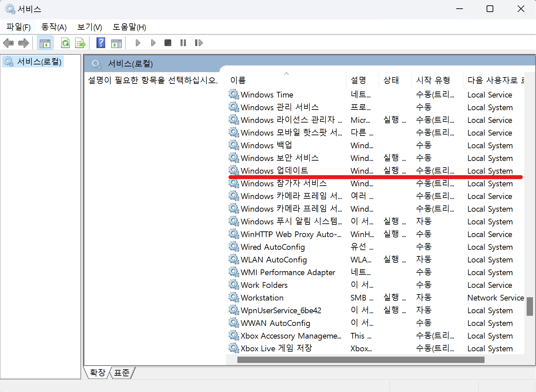Open the 파일(F) menu
This screenshot has height=392, width=536.
click(19, 27)
